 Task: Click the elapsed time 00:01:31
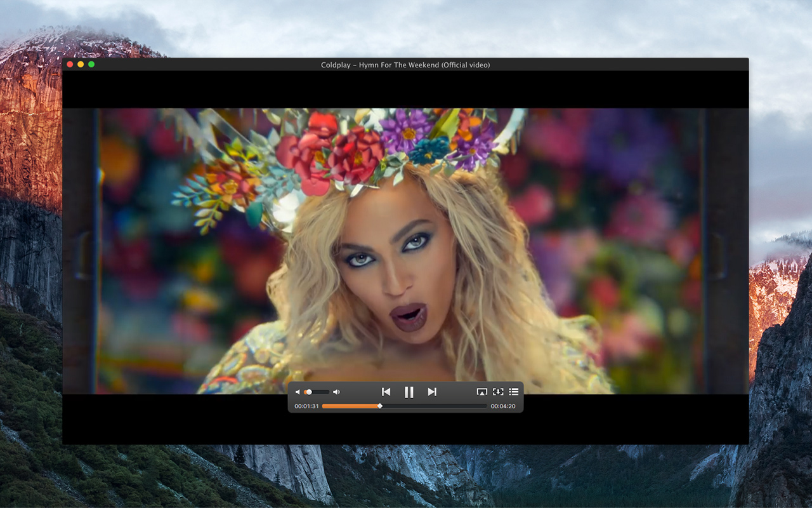pos(306,406)
